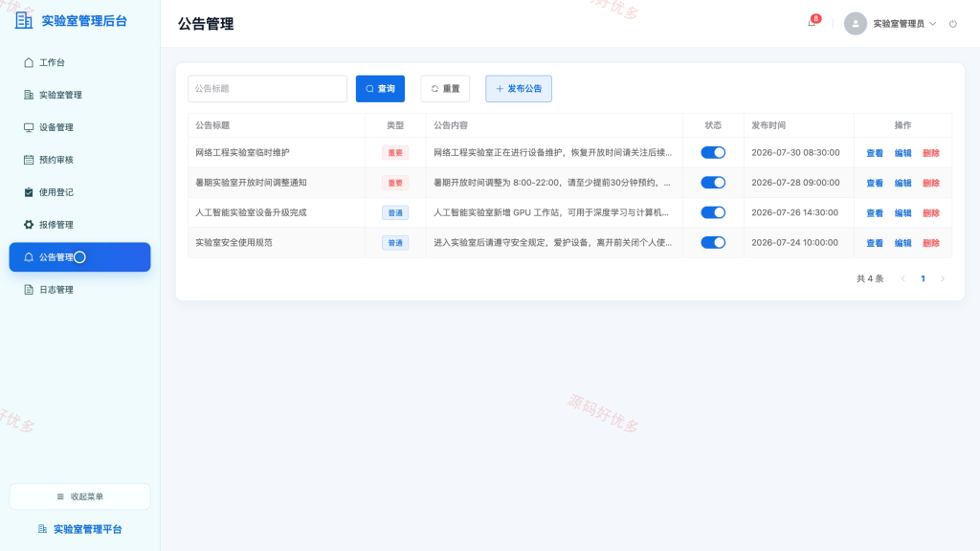The width and height of the screenshot is (980, 551).
Task: Select page 1 in pagination
Action: [x=924, y=278]
